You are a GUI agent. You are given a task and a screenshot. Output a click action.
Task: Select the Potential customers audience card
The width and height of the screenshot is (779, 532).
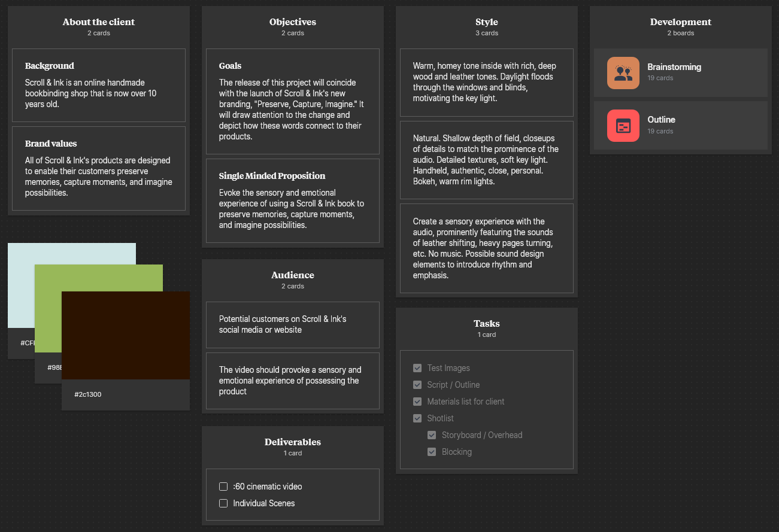(293, 325)
